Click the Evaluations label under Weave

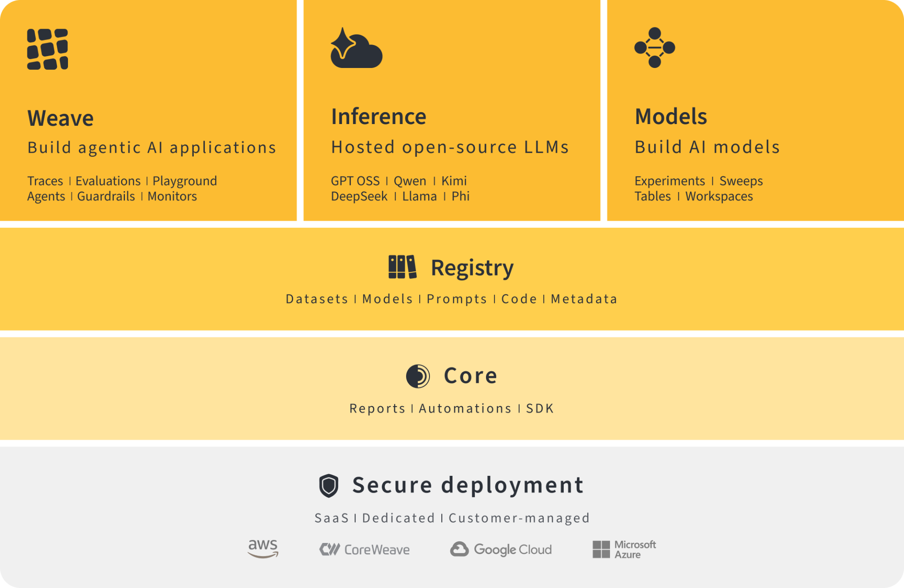coord(108,181)
